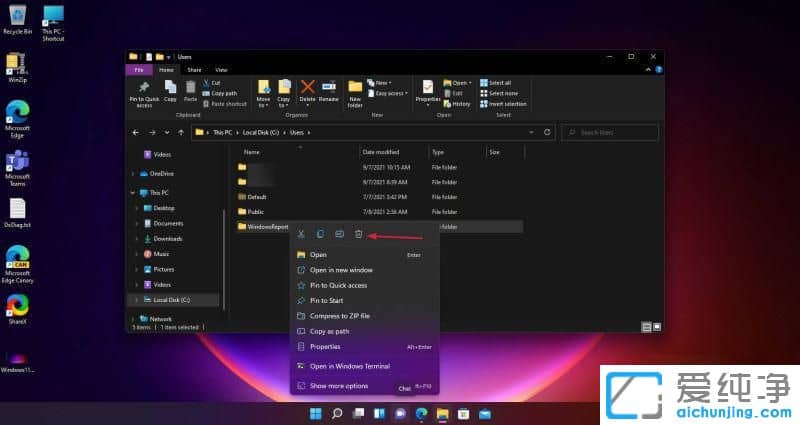
Task: Sort by Date modified column header
Action: point(381,152)
